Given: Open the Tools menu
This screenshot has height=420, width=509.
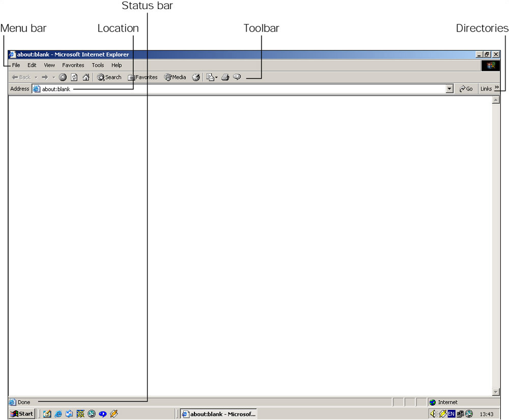Looking at the screenshot, I should click(98, 65).
